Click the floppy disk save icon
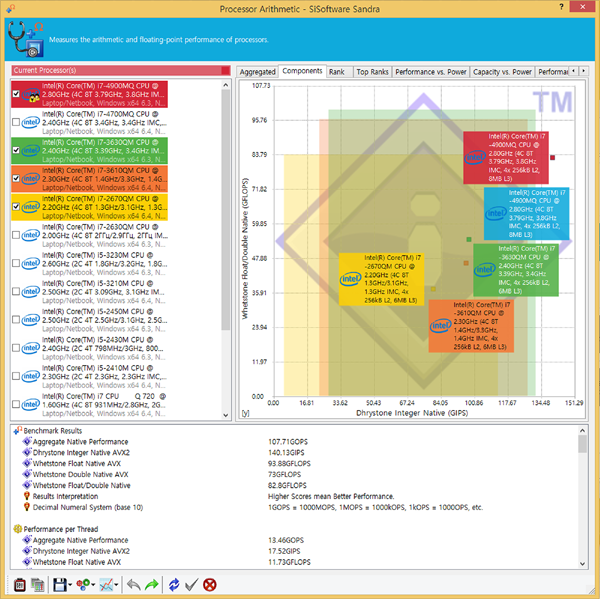This screenshot has height=599, width=600. coord(59,585)
